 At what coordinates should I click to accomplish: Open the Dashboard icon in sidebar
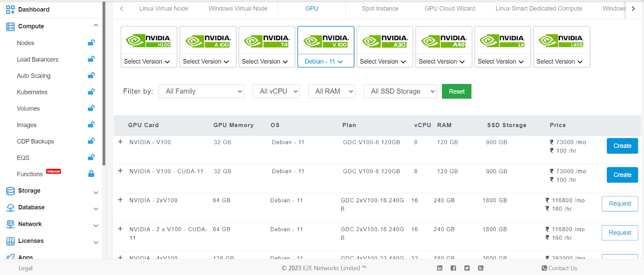click(x=10, y=10)
